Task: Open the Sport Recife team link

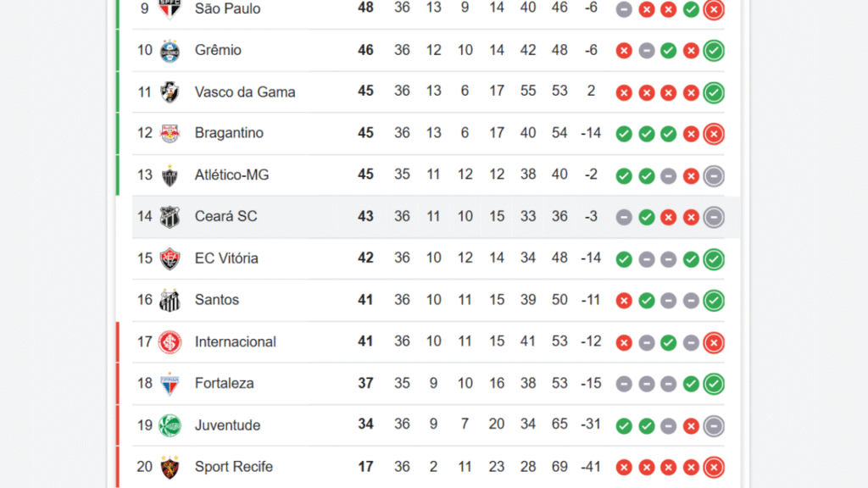Action: coord(234,467)
